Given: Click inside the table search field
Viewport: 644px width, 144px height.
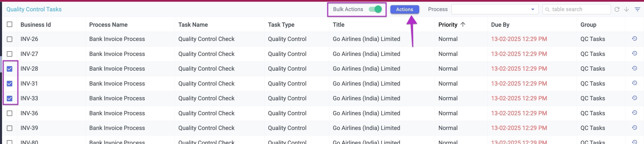Looking at the screenshot, I should click(575, 9).
